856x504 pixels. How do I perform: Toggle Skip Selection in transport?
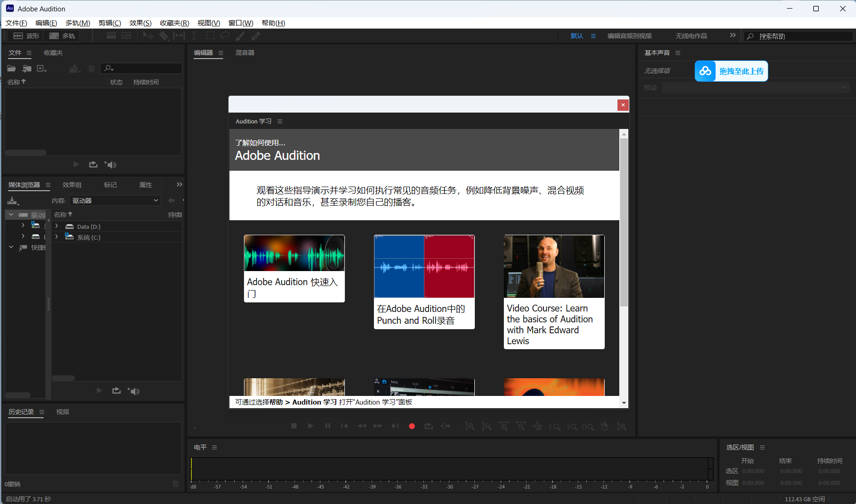pos(445,426)
